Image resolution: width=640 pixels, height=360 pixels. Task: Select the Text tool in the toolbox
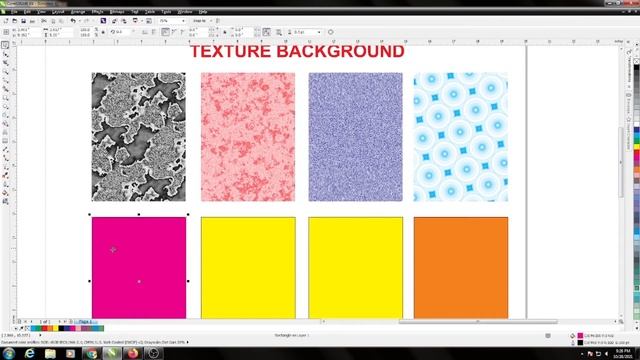coord(5,132)
